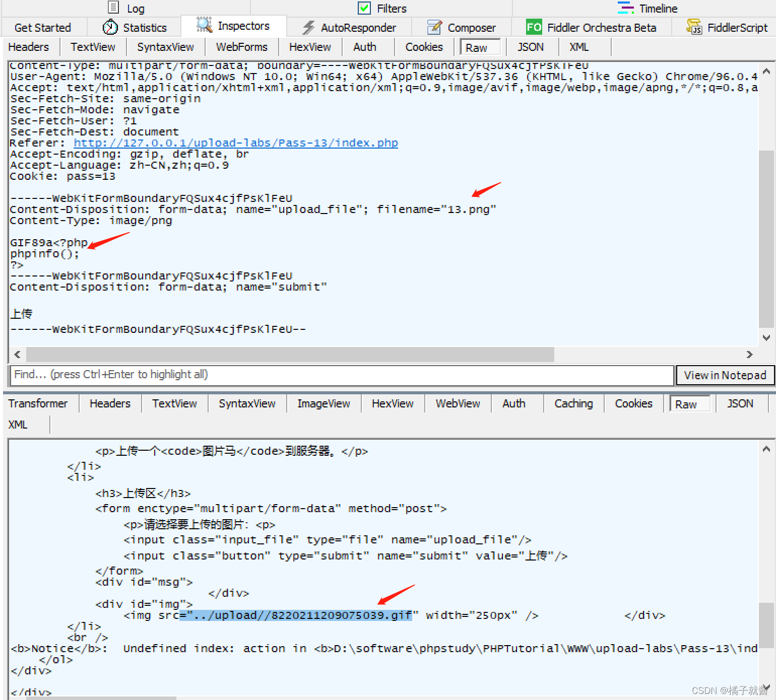Click response pane scroll up arrow
Image resolution: width=776 pixels, height=700 pixels.
[x=766, y=449]
